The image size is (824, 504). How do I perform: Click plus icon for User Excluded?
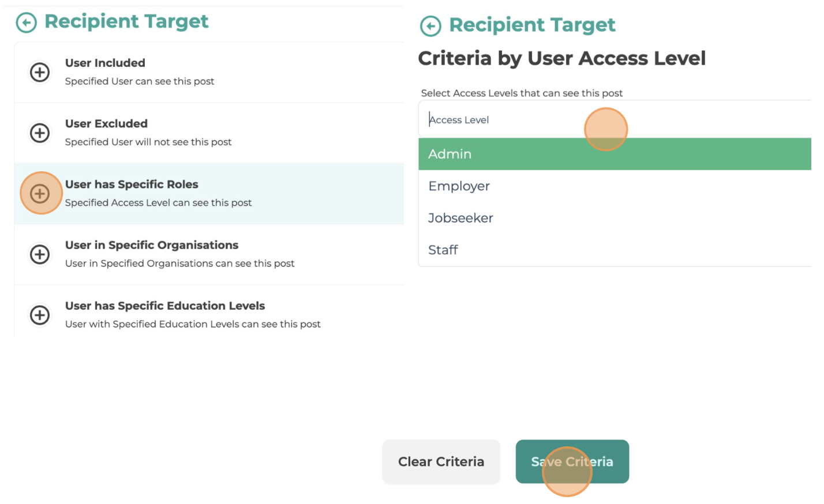40,133
